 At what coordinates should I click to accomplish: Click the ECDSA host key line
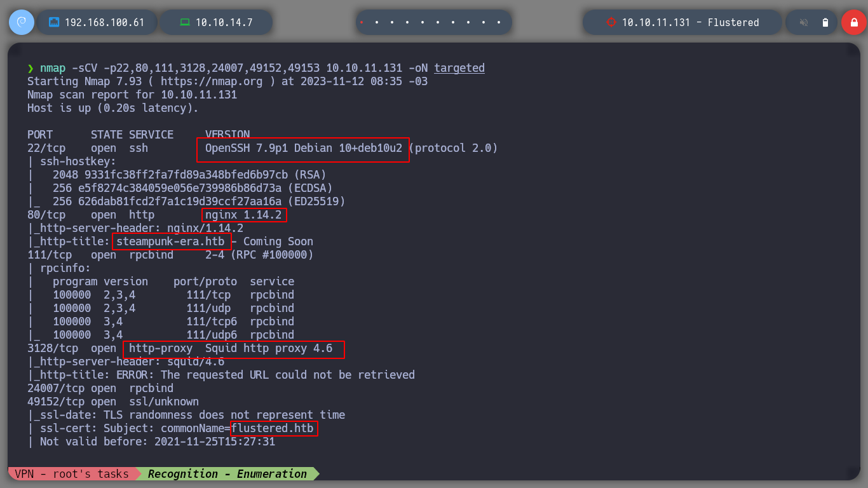coord(180,188)
